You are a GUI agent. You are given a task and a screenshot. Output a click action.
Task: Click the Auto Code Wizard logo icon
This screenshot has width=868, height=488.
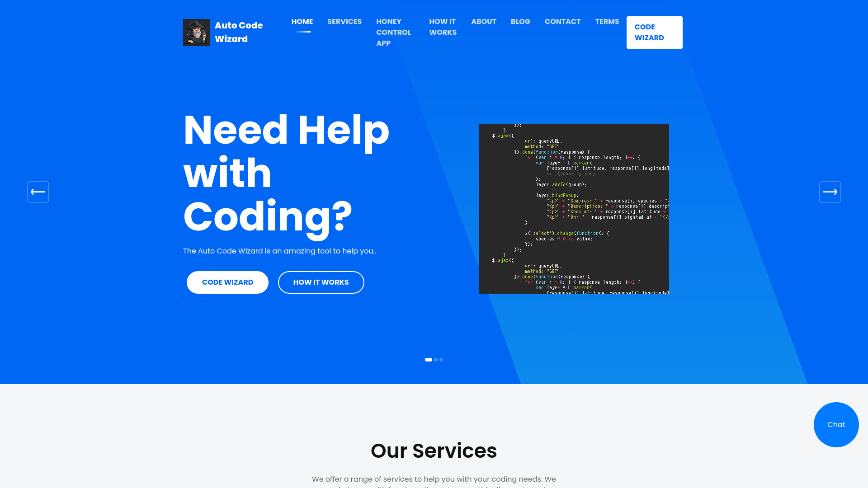pyautogui.click(x=197, y=32)
